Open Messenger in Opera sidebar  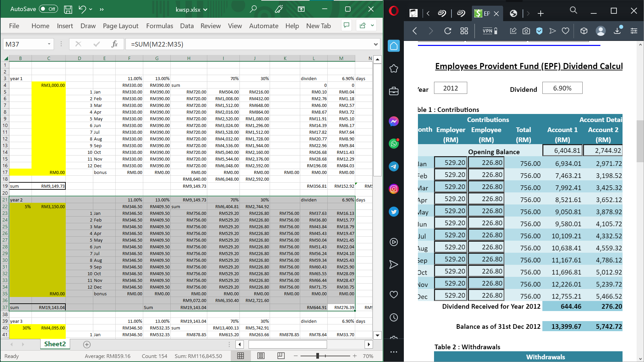click(x=394, y=121)
